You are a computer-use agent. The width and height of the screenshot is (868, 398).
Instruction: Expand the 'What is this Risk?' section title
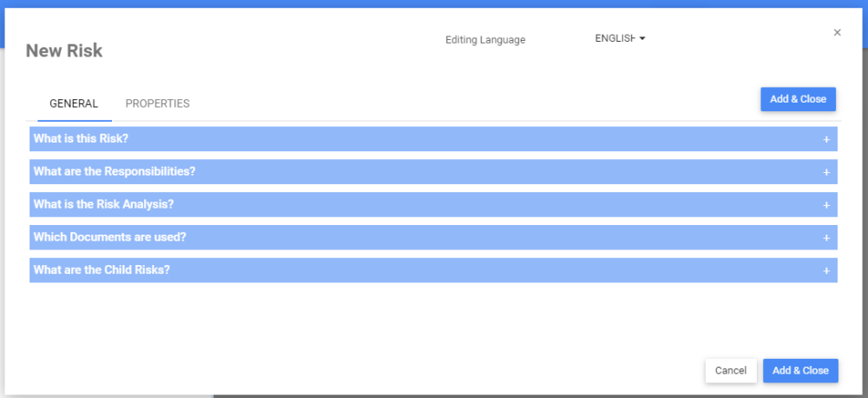[x=82, y=139]
